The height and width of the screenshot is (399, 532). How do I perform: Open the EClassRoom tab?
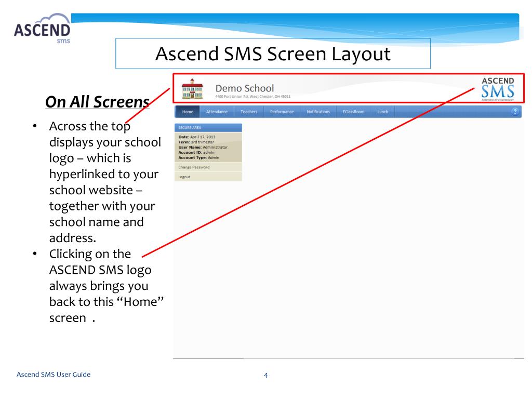coord(353,112)
